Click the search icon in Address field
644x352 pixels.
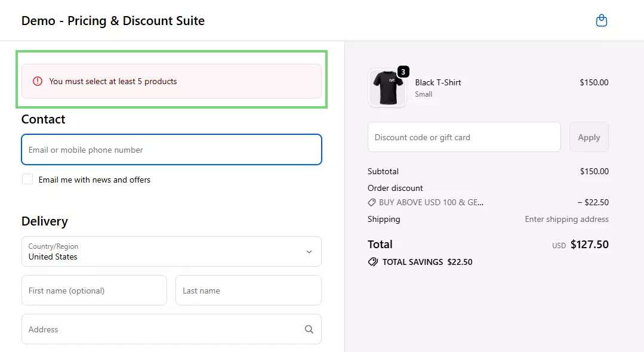tap(309, 329)
